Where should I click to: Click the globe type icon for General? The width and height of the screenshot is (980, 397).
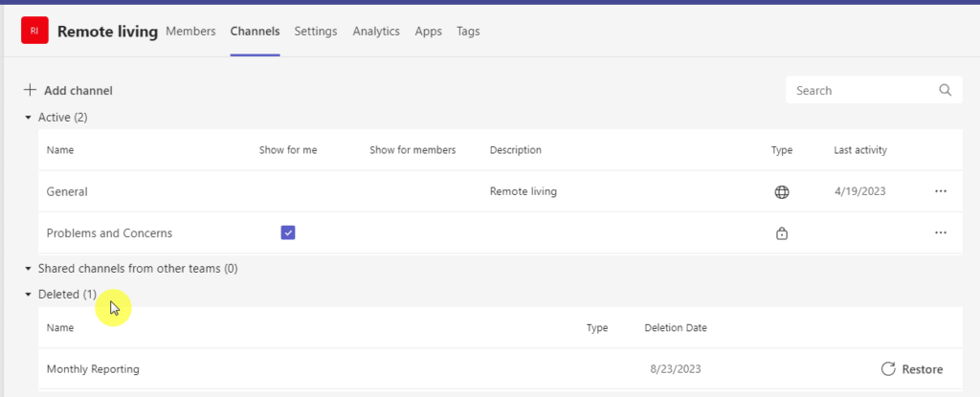point(782,192)
